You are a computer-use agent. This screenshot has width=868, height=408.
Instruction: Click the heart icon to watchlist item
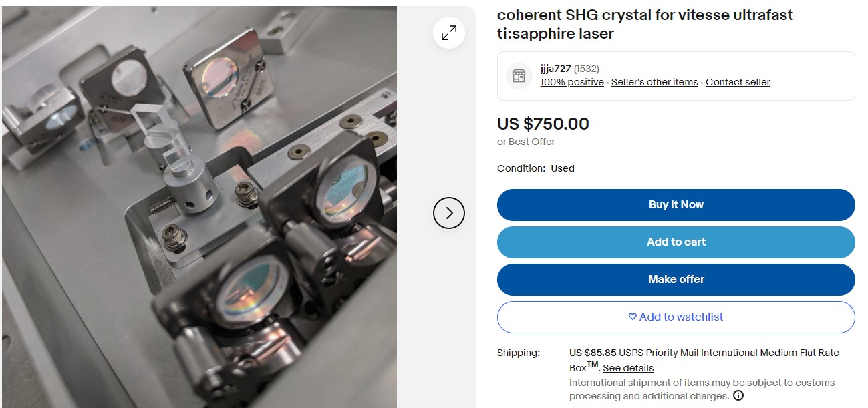633,317
